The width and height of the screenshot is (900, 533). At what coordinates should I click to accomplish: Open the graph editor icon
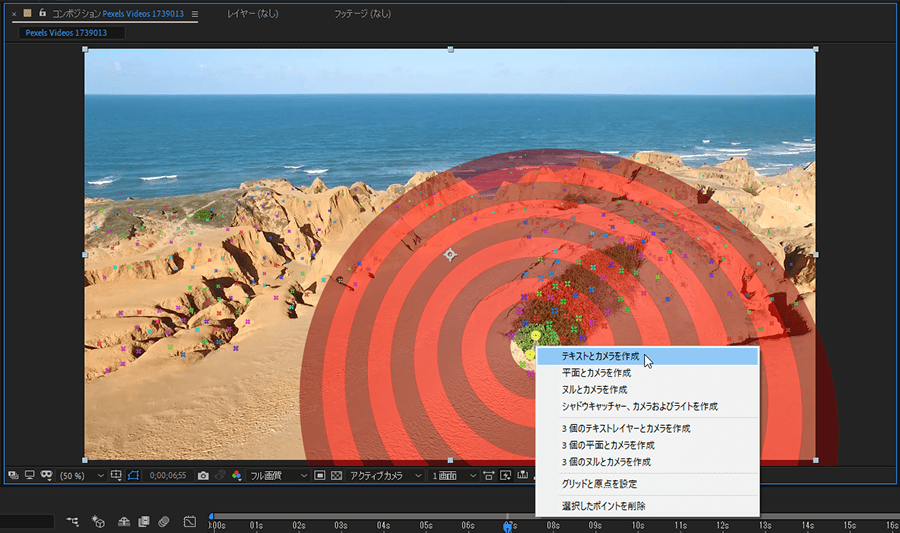click(x=190, y=522)
